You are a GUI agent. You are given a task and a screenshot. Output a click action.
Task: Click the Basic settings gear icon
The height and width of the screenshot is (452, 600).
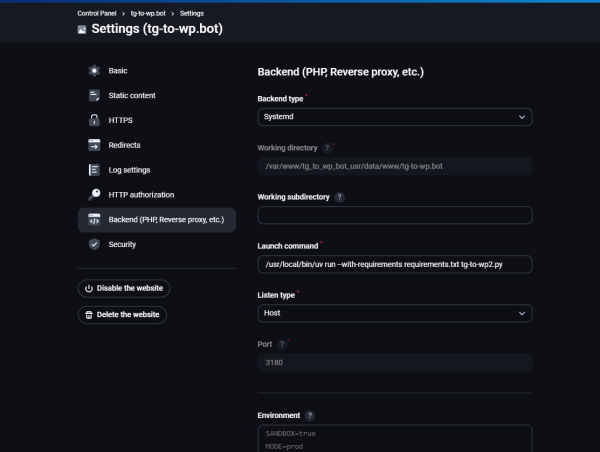94,71
